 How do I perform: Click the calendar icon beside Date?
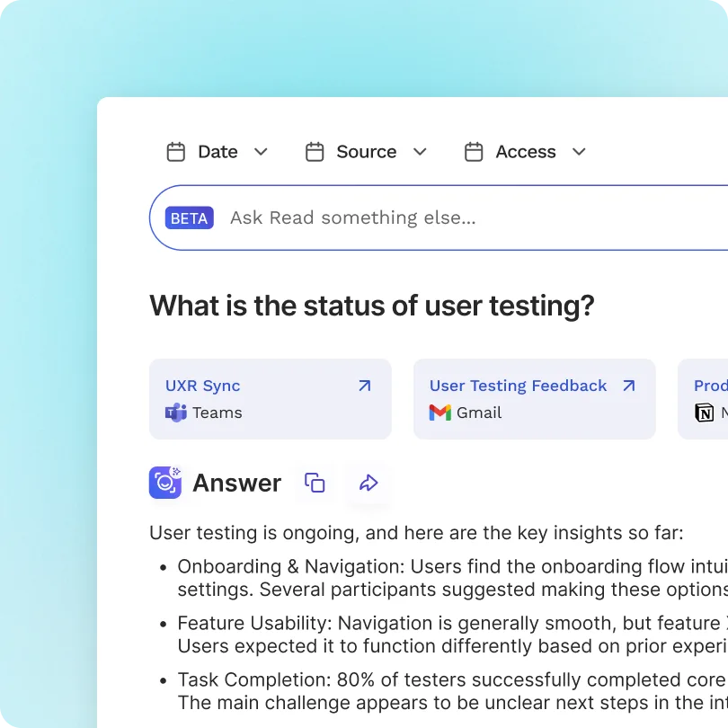(176, 152)
